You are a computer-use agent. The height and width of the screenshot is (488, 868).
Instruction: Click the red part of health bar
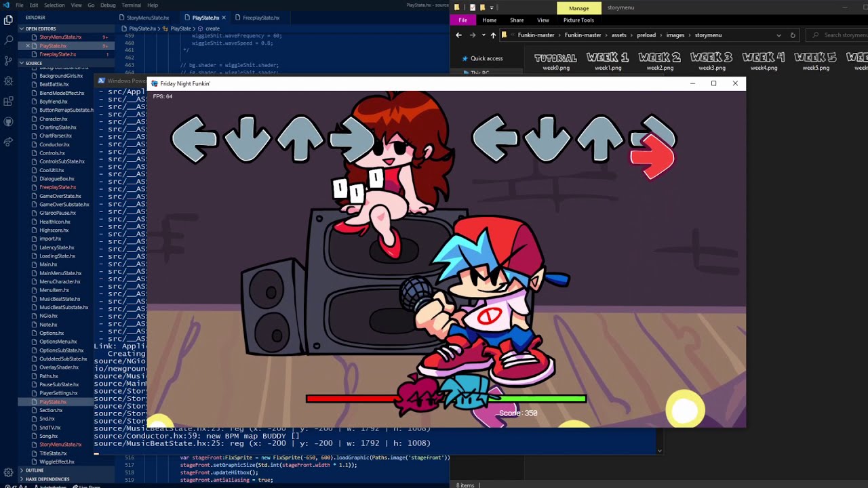(x=351, y=399)
